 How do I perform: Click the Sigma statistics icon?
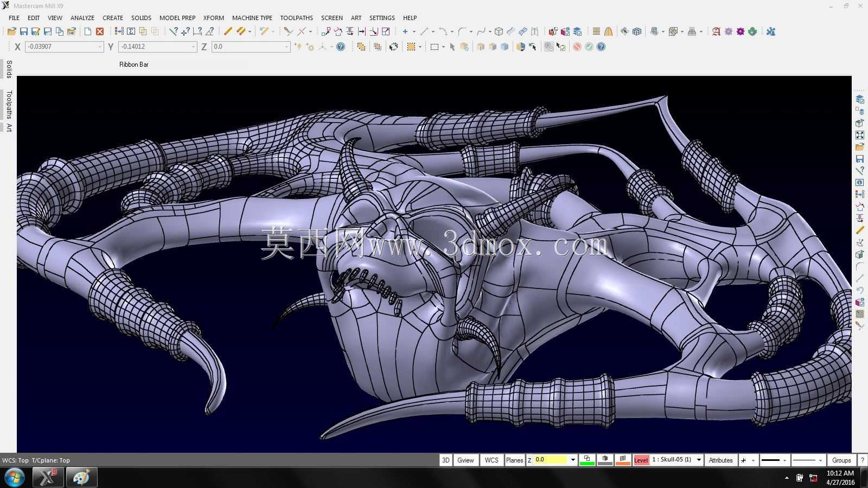click(131, 31)
